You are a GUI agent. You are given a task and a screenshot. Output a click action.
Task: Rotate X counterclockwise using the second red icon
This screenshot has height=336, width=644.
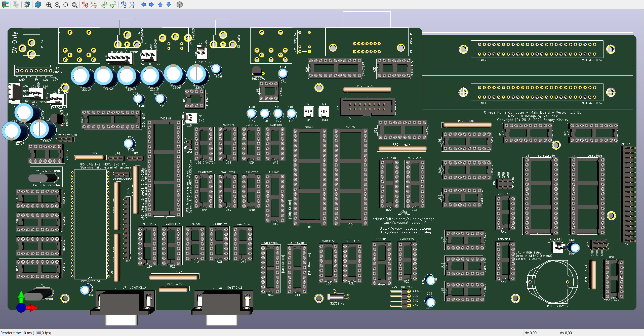[94, 5]
